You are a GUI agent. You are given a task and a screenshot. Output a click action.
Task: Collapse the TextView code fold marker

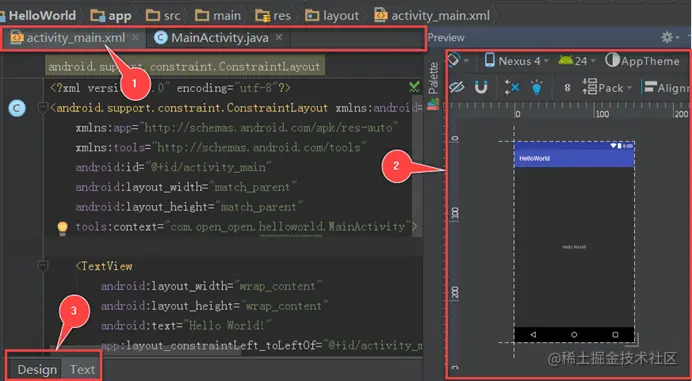click(x=43, y=266)
